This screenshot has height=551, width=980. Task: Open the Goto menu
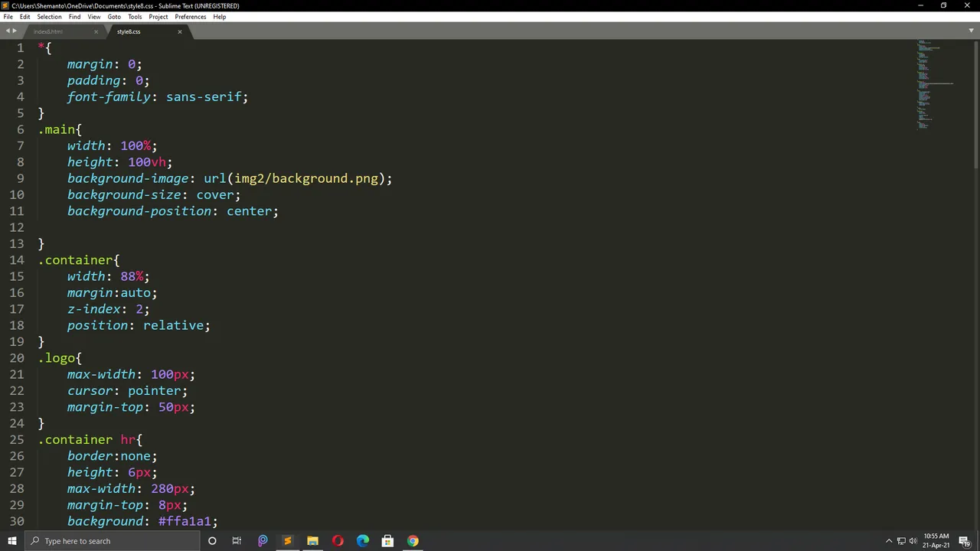click(x=114, y=17)
